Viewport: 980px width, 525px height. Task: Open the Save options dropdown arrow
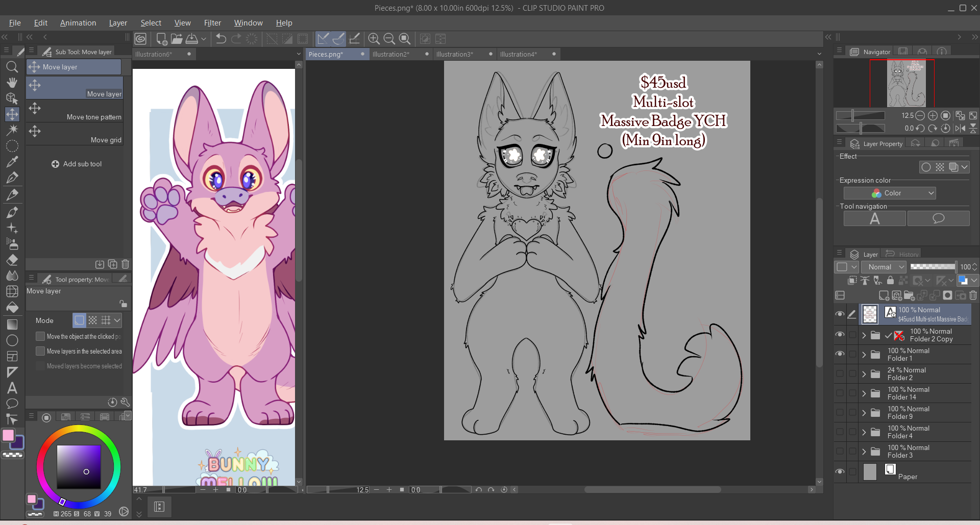pyautogui.click(x=204, y=39)
